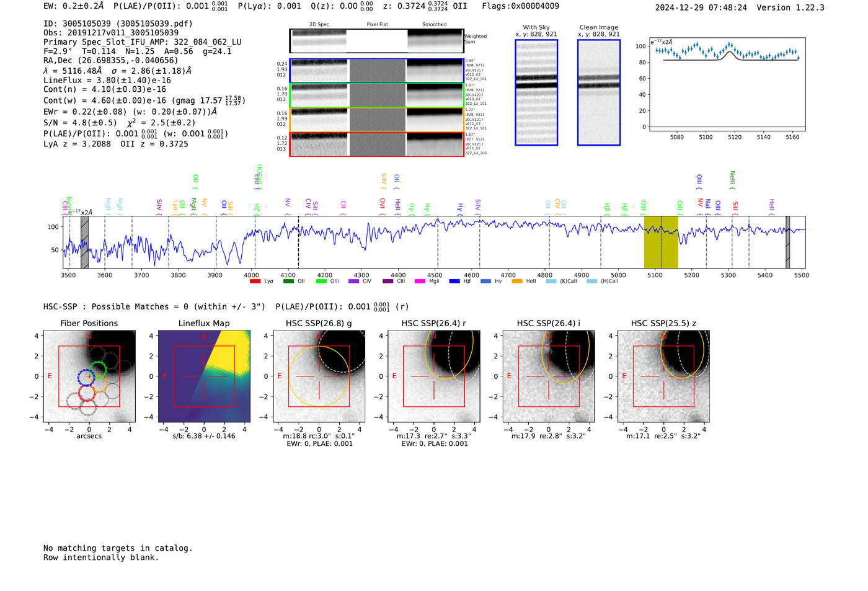868x591 pixels.
Task: Click the Cont(n) = 4.10 value line
Action: click(x=105, y=89)
